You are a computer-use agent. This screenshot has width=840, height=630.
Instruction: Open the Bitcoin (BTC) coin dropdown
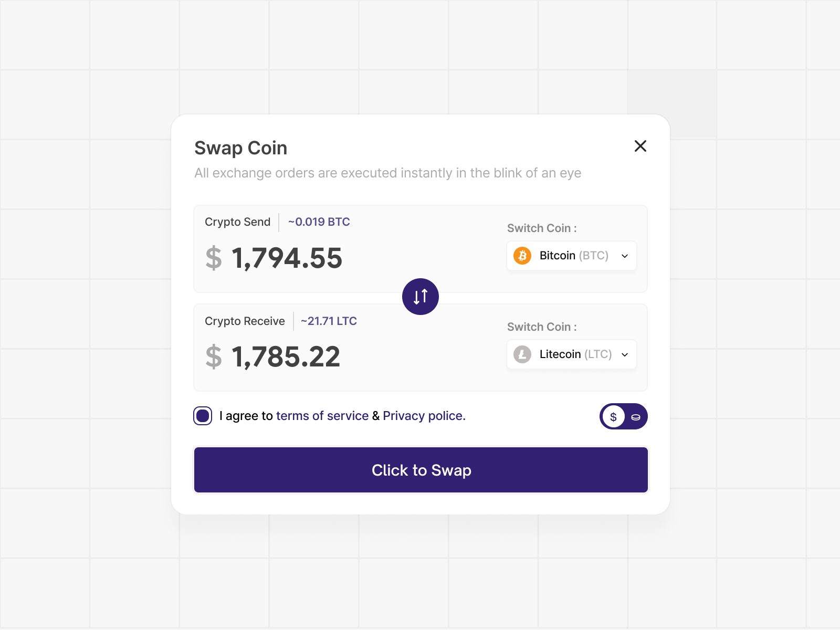571,256
